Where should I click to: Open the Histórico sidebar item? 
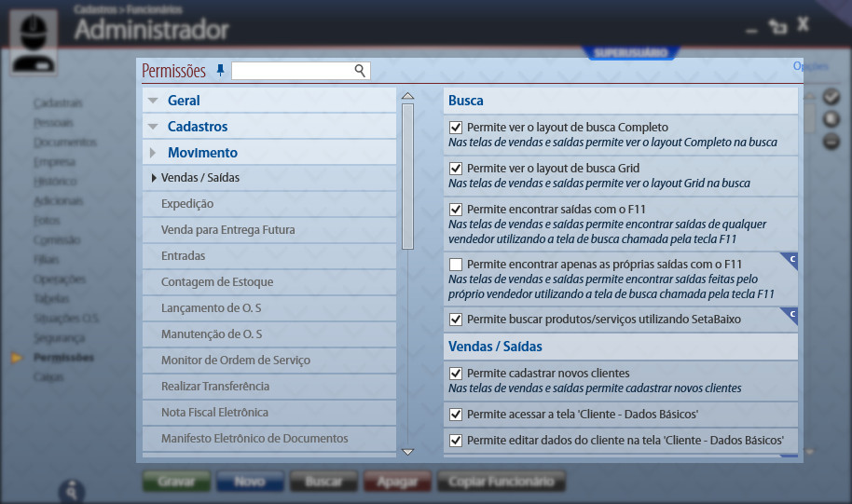(55, 182)
